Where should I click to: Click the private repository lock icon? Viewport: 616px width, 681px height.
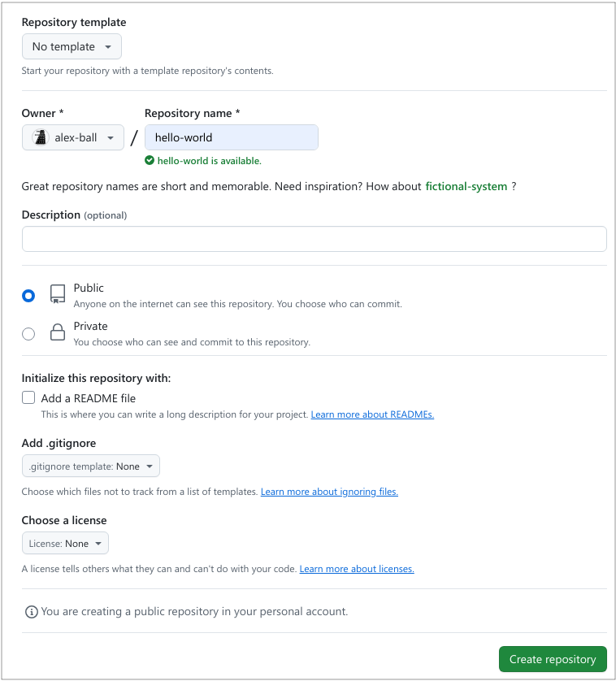point(57,332)
